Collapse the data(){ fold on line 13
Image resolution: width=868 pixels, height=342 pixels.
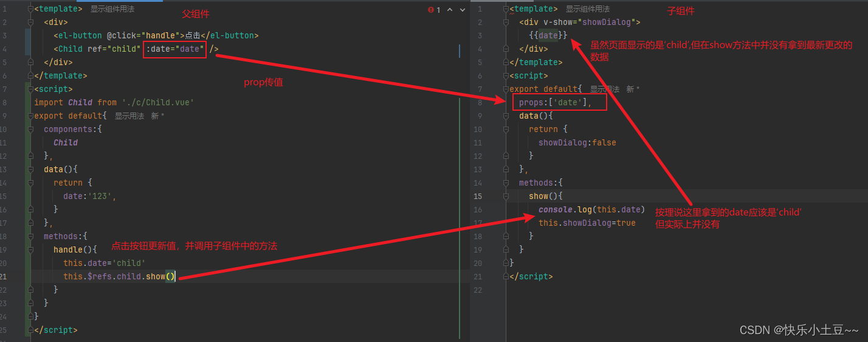coord(31,169)
